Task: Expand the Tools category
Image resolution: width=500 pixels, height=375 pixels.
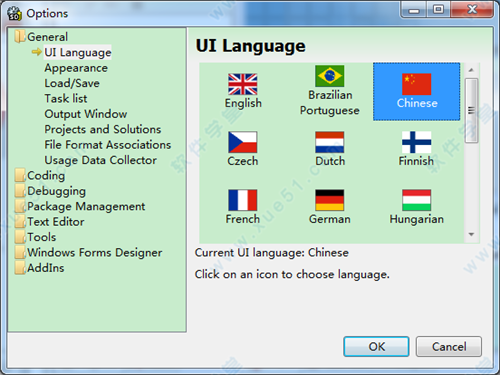Action: coord(42,237)
